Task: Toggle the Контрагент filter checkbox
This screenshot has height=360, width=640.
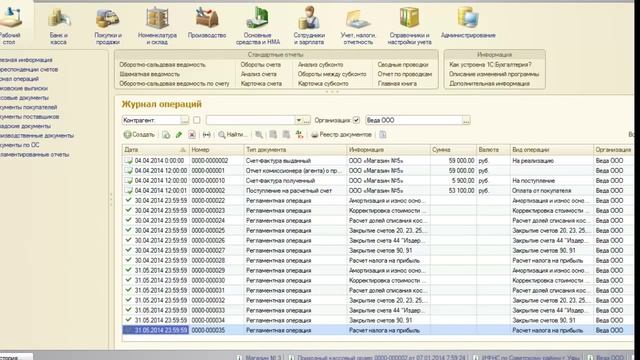Action: (x=197, y=120)
